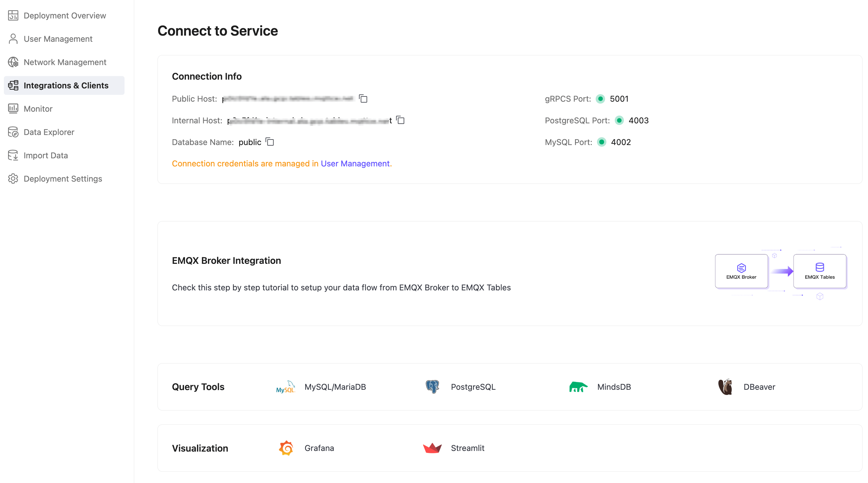Click the Visualization label
The width and height of the screenshot is (868, 483).
pos(200,448)
